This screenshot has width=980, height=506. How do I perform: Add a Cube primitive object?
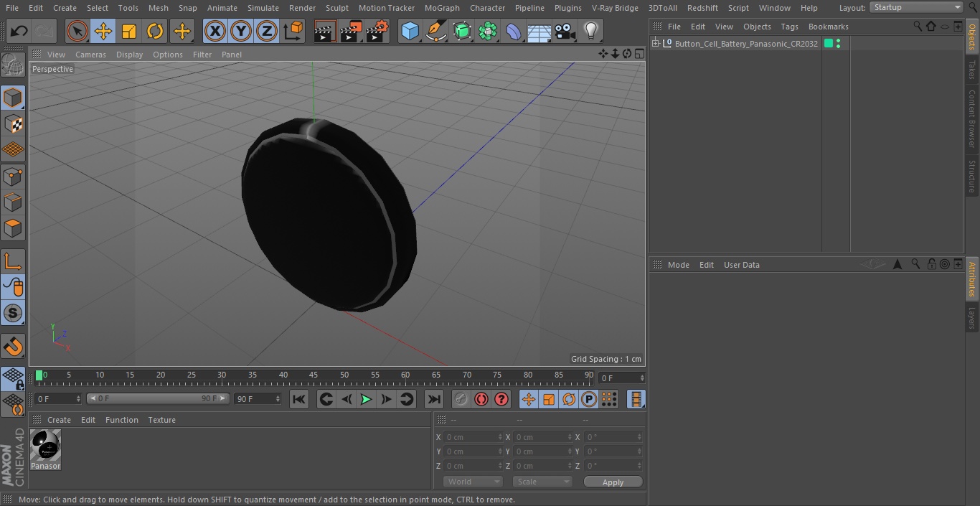tap(410, 31)
